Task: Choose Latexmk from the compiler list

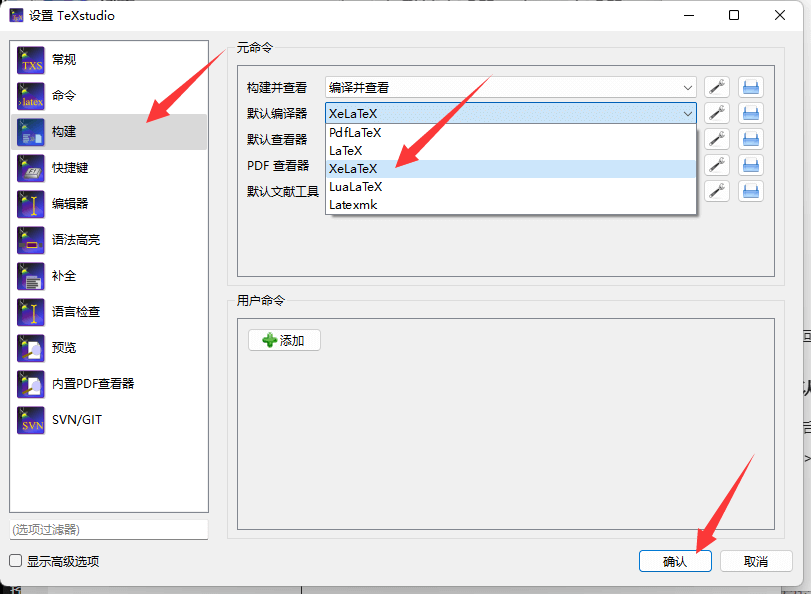Action: 510,205
